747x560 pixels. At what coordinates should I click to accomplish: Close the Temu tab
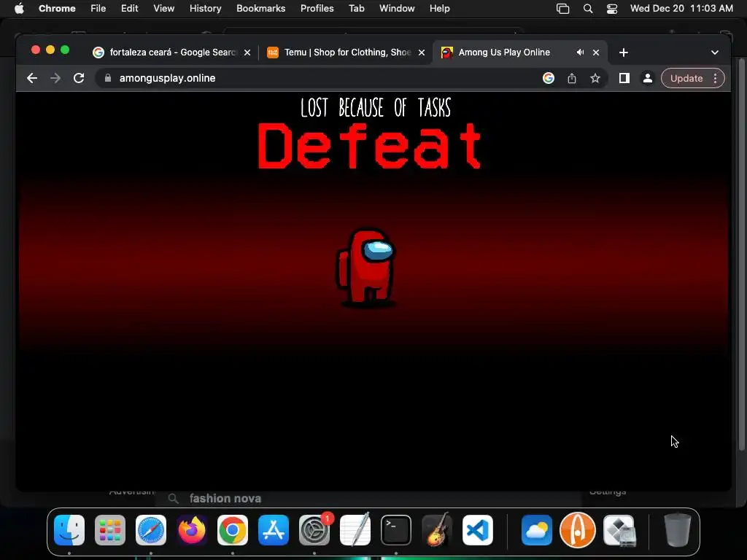[x=422, y=52]
